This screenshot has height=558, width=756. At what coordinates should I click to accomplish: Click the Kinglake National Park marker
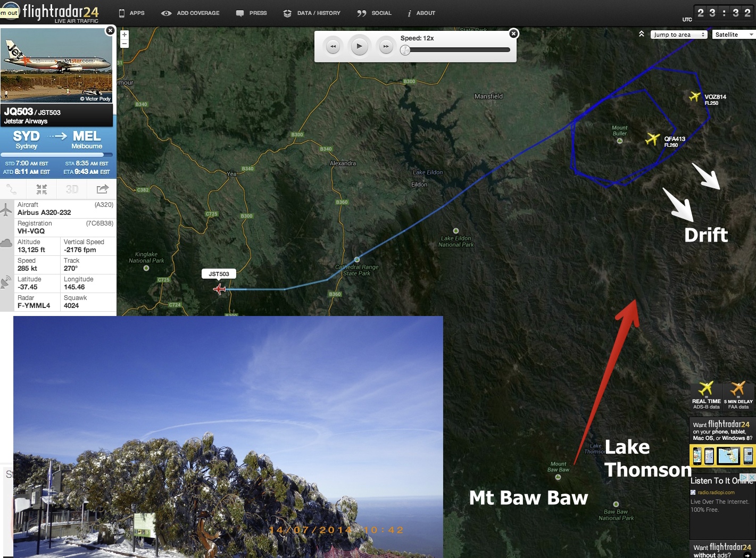(146, 268)
